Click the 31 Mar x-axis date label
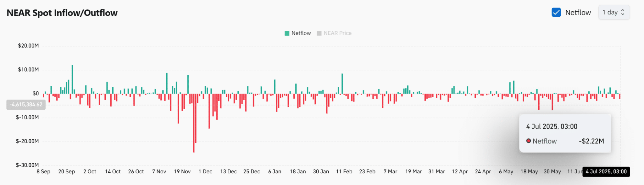This screenshot has height=185, width=644. point(437,172)
